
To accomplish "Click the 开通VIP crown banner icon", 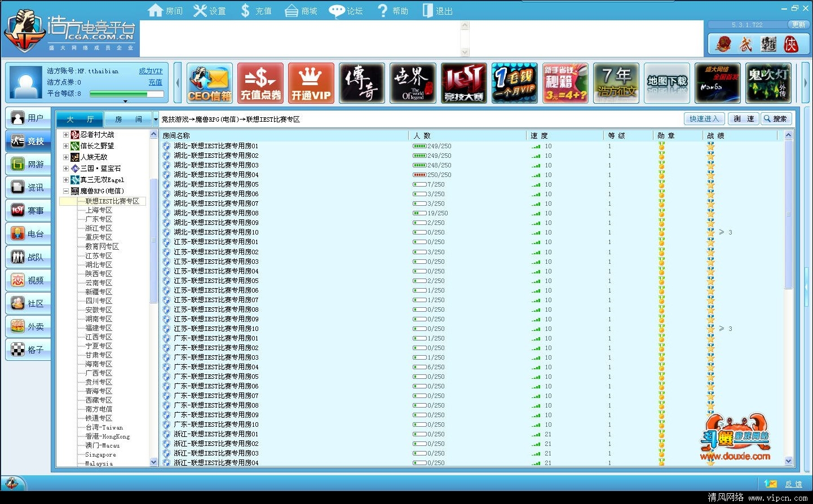I will click(x=311, y=83).
